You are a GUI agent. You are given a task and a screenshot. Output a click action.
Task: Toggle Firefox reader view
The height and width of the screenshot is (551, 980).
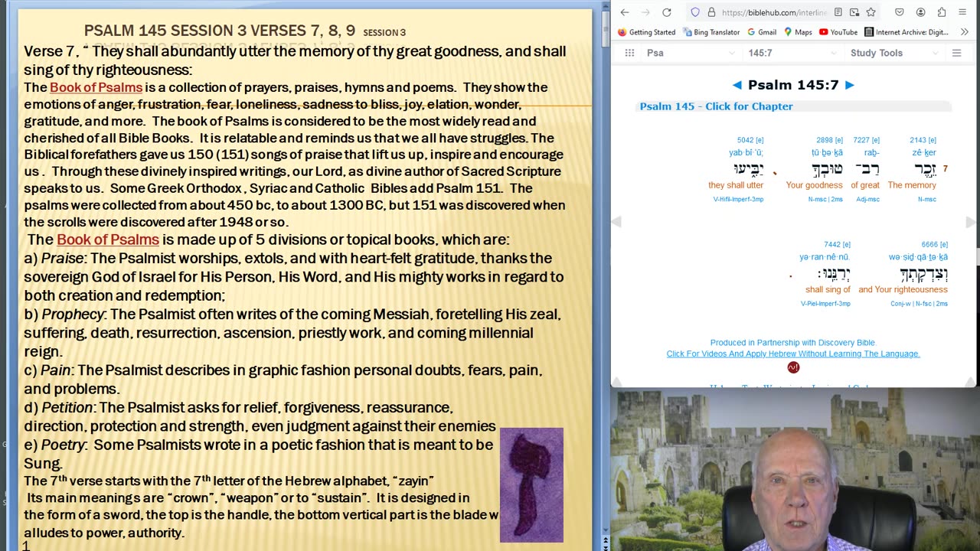(839, 12)
